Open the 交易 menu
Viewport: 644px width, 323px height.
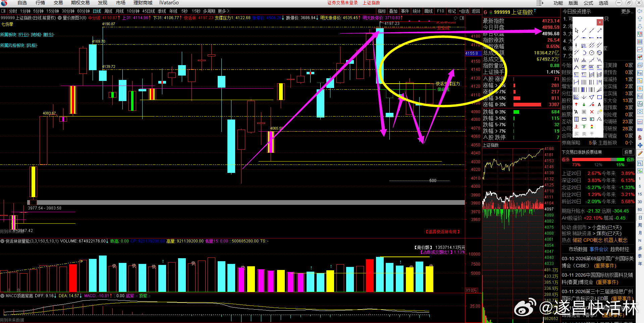click(x=58, y=3)
